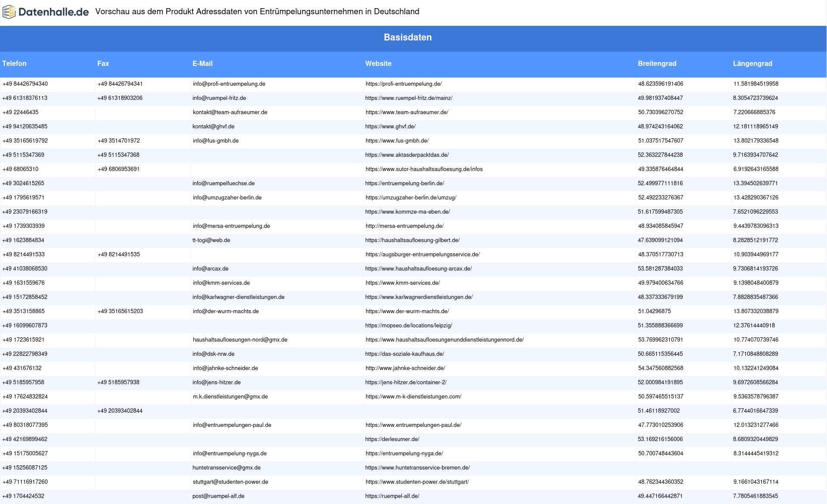The height and width of the screenshot is (504, 827).
Task: Select email info@entruempelung-nyga.de
Action: (x=230, y=454)
